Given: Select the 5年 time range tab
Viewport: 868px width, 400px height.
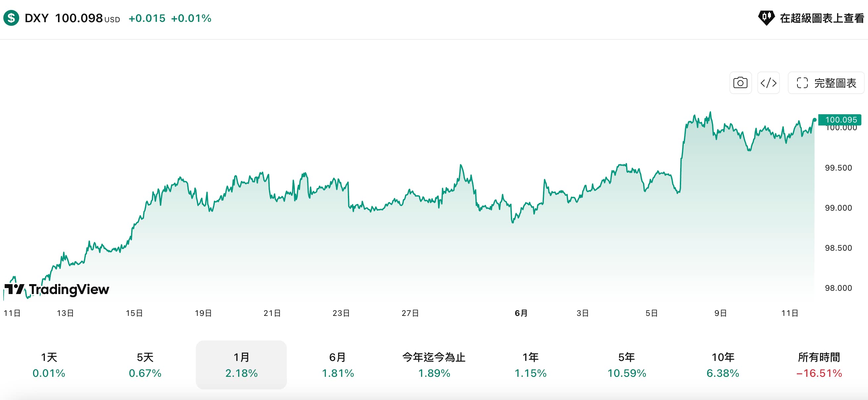Looking at the screenshot, I should click(627, 365).
